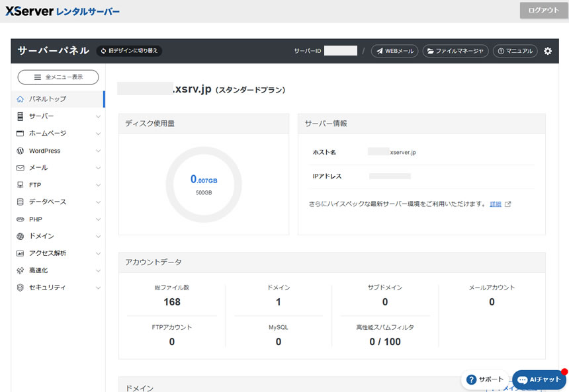Click the データベース icon in the sidebar
Image resolution: width=569 pixels, height=392 pixels.
[21, 202]
